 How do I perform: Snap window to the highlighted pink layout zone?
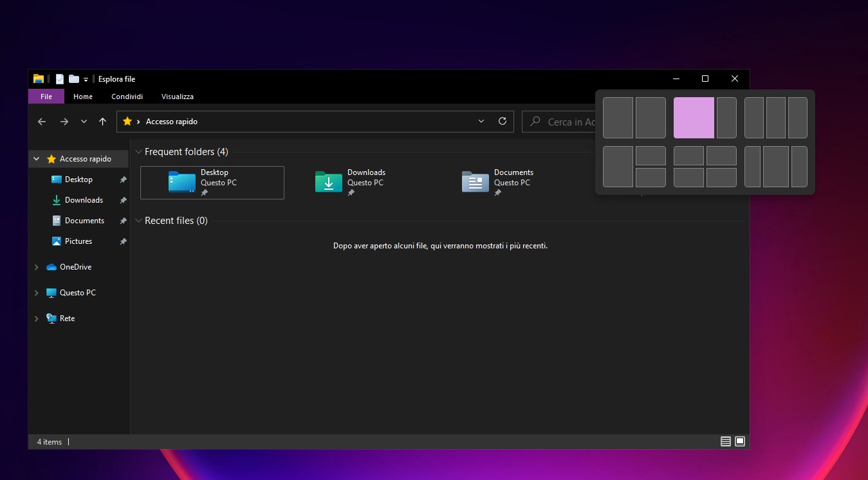[x=694, y=118]
